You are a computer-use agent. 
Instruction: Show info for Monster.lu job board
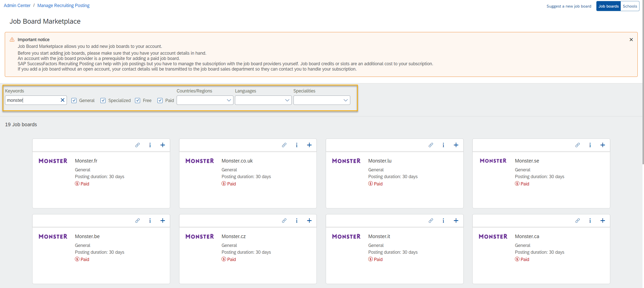point(443,145)
